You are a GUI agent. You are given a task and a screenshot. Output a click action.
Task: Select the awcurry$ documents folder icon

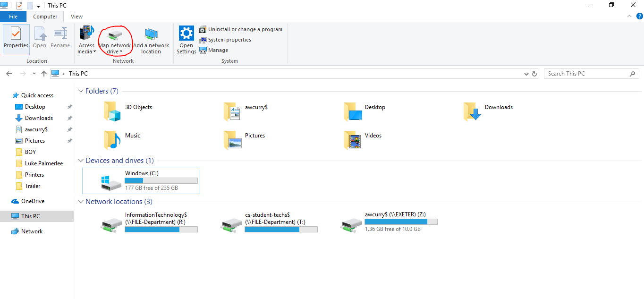(232, 112)
